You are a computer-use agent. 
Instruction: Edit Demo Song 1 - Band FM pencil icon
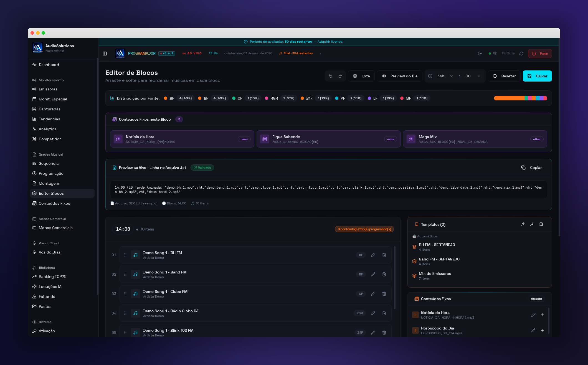373,274
